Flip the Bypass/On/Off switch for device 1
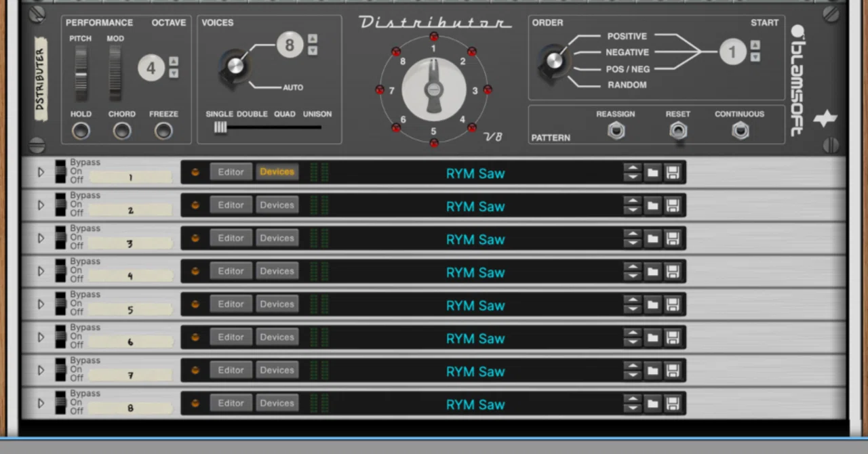The image size is (868, 454). pyautogui.click(x=60, y=172)
